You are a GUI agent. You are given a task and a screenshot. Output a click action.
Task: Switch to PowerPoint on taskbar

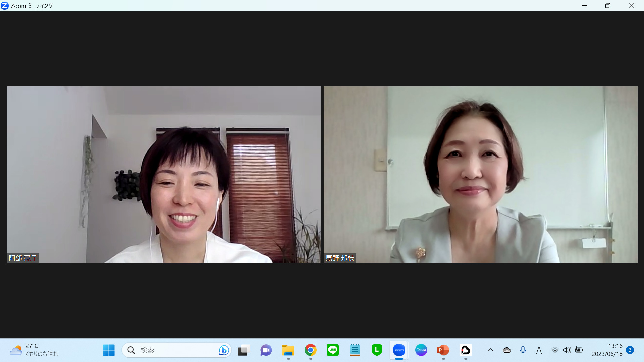tap(443, 350)
